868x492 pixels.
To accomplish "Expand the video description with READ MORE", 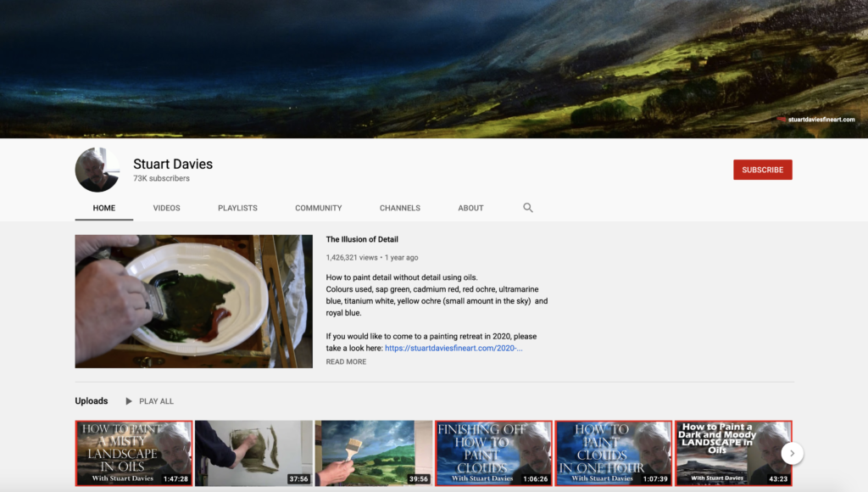I will coord(344,361).
